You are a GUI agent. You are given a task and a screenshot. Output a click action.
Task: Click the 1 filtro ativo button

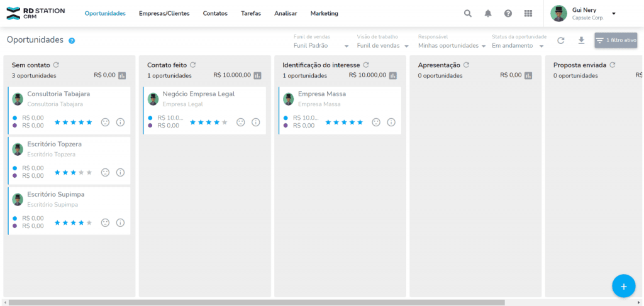coord(616,40)
